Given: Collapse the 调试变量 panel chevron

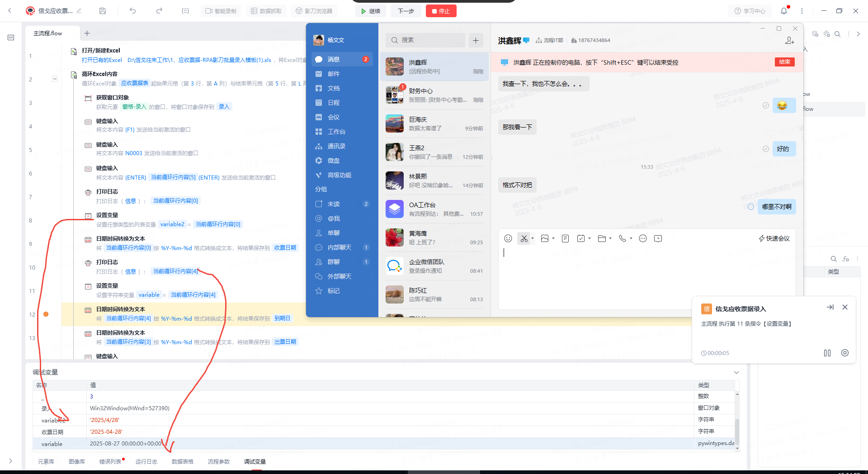Looking at the screenshot, I should pyautogui.click(x=736, y=372).
